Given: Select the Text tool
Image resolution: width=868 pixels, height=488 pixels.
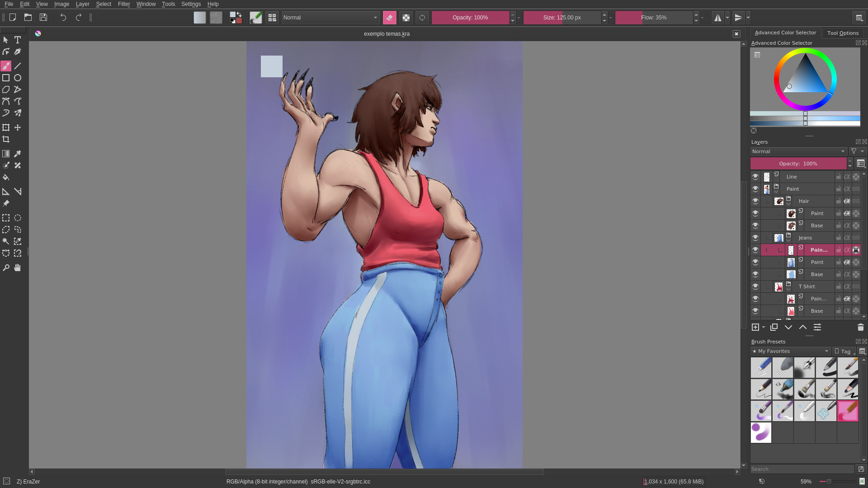Looking at the screenshot, I should tap(18, 40).
